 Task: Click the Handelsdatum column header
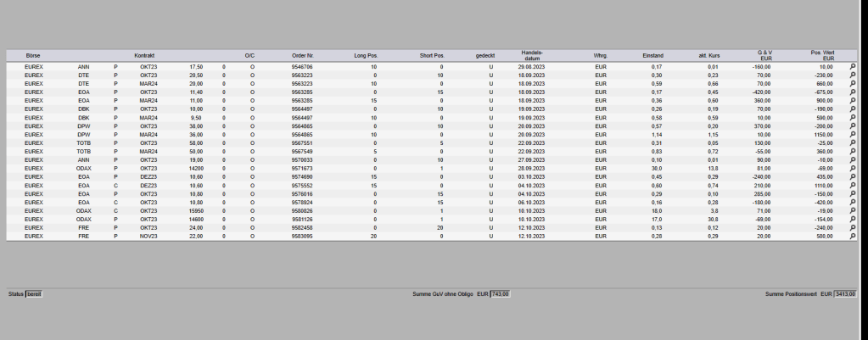click(532, 55)
